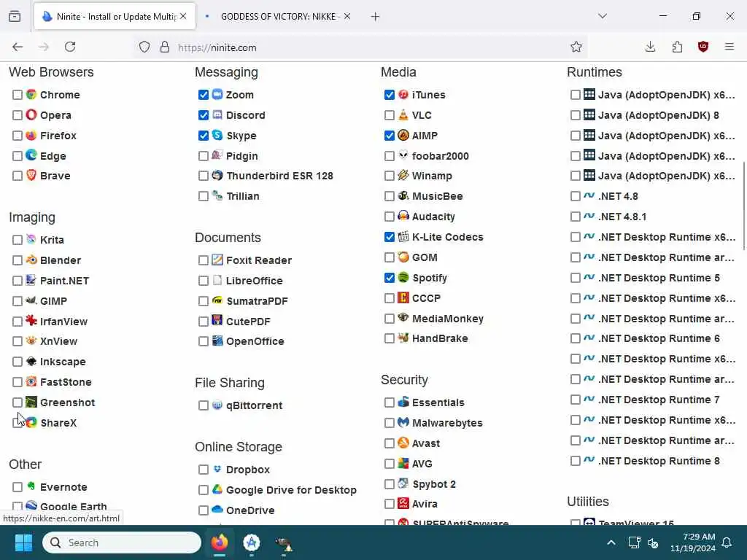747x560 pixels.
Task: Click the Skype icon
Action: [217, 135]
